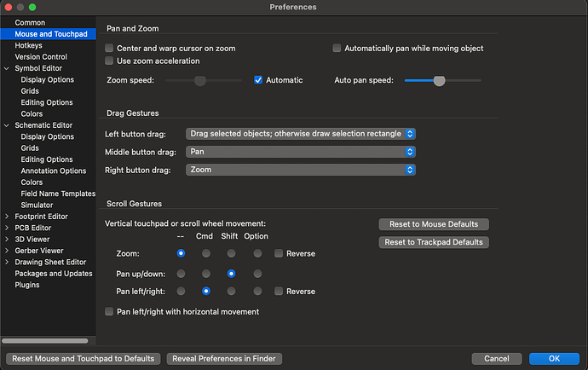Select Option radio button for Pan left/right
588x370 pixels.
(x=257, y=292)
